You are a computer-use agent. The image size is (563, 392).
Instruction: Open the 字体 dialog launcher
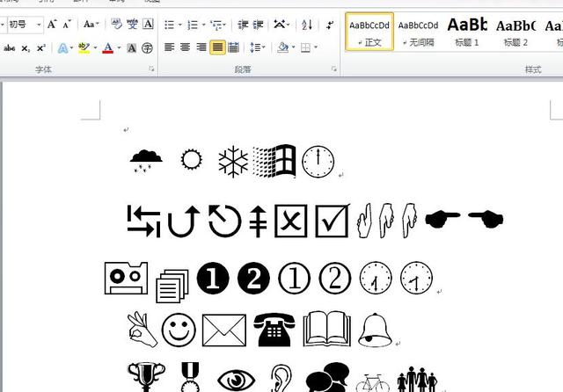[151, 69]
